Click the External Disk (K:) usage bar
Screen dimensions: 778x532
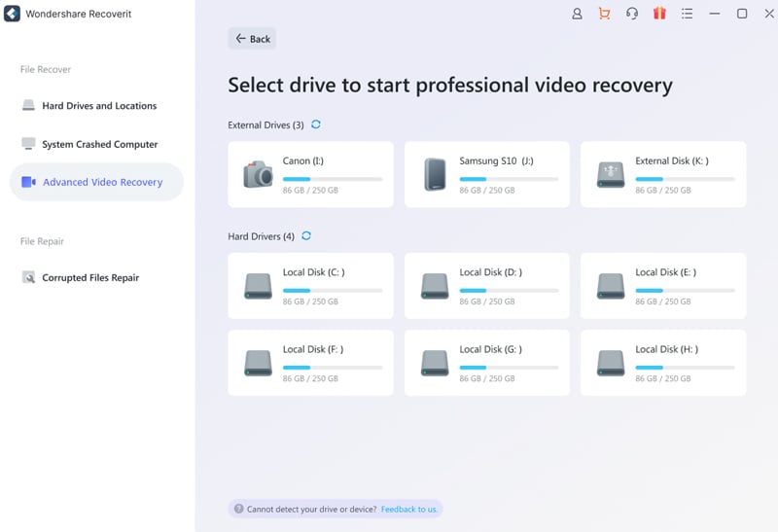(x=685, y=179)
